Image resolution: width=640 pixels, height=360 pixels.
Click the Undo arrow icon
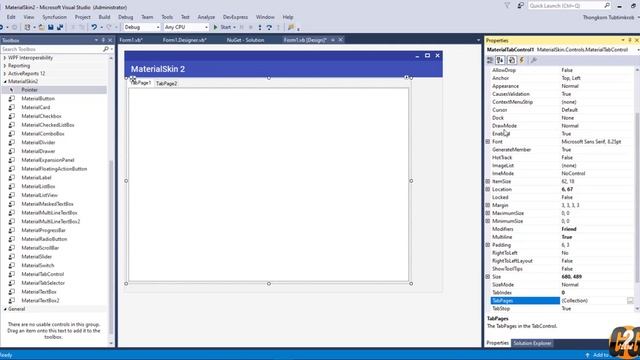coord(94,27)
